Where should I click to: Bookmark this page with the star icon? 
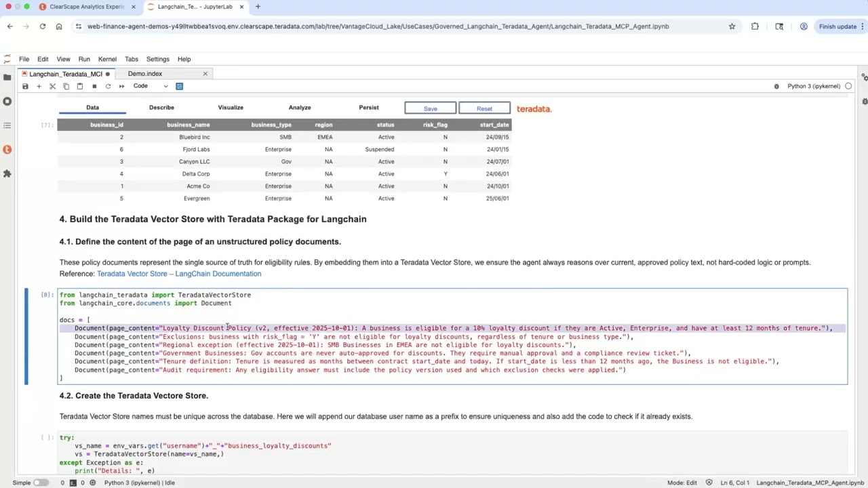(732, 26)
